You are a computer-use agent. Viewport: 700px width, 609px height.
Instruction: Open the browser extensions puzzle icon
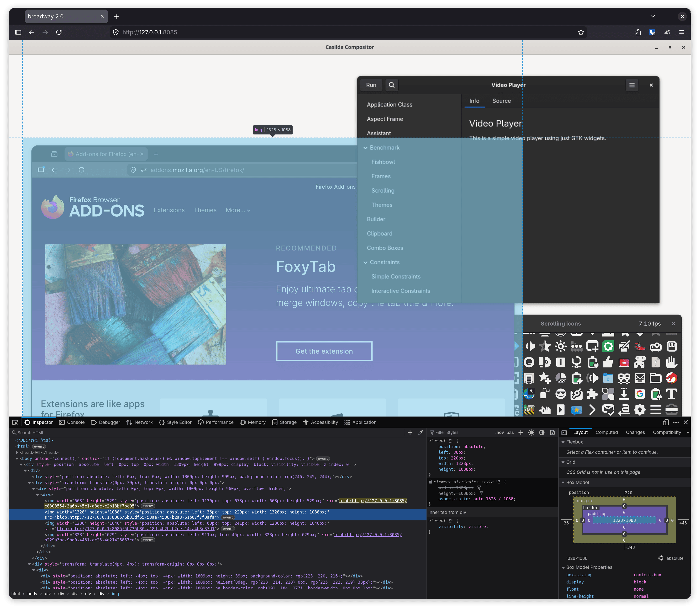coord(638,32)
